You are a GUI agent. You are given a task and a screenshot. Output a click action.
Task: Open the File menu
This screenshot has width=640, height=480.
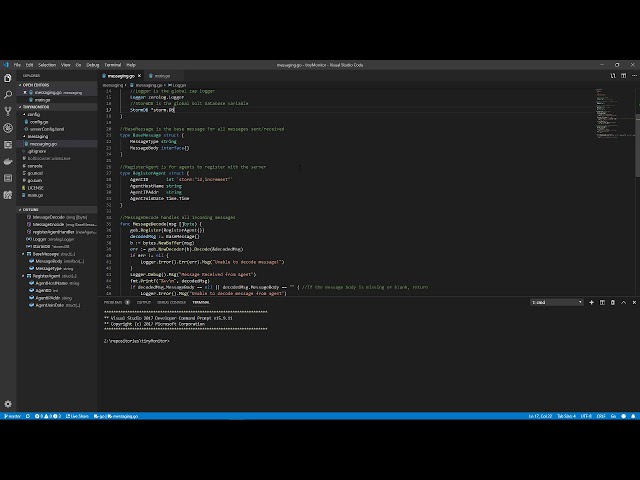(x=17, y=65)
